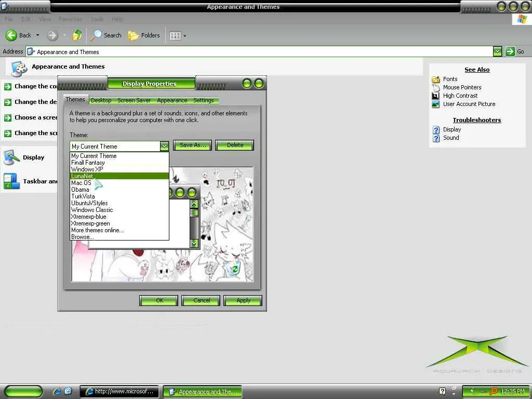The image size is (532, 399).
Task: Select LunaNet theme in list
Action: pos(119,176)
